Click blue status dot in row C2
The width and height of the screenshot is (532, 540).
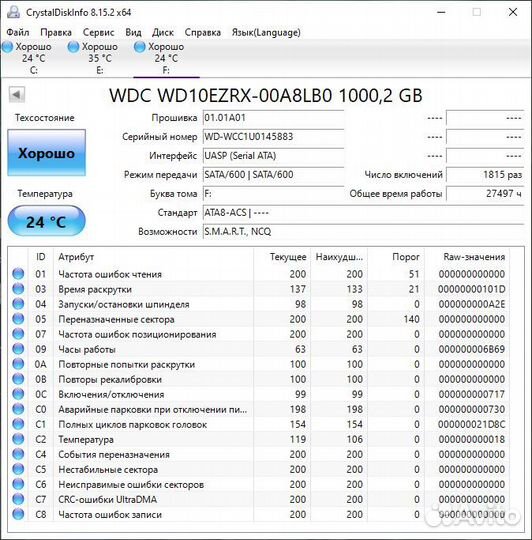[x=18, y=439]
